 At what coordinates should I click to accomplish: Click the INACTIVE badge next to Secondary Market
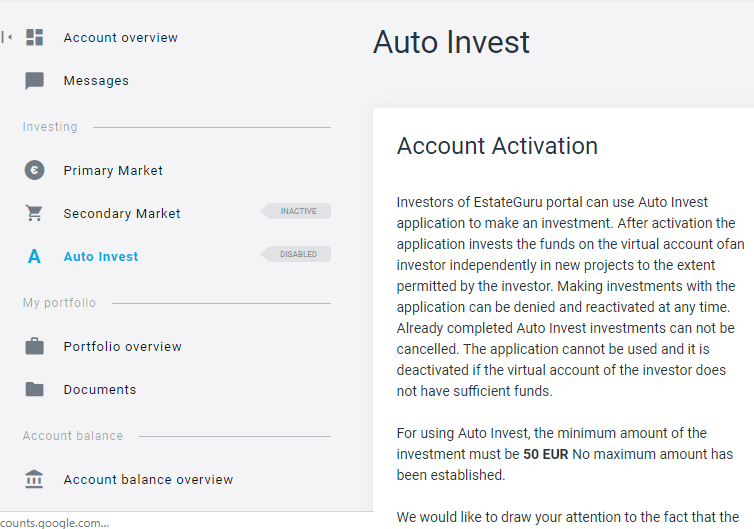[298, 211]
